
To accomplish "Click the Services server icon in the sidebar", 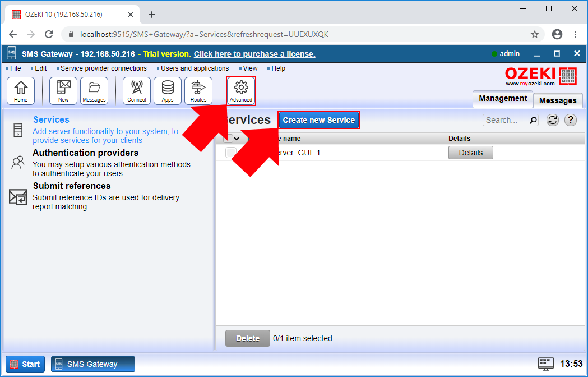I will [x=17, y=130].
